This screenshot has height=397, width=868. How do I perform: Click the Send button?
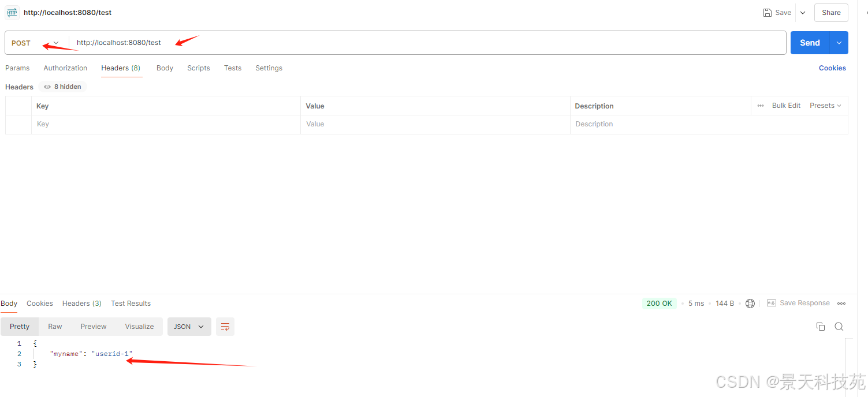click(810, 43)
